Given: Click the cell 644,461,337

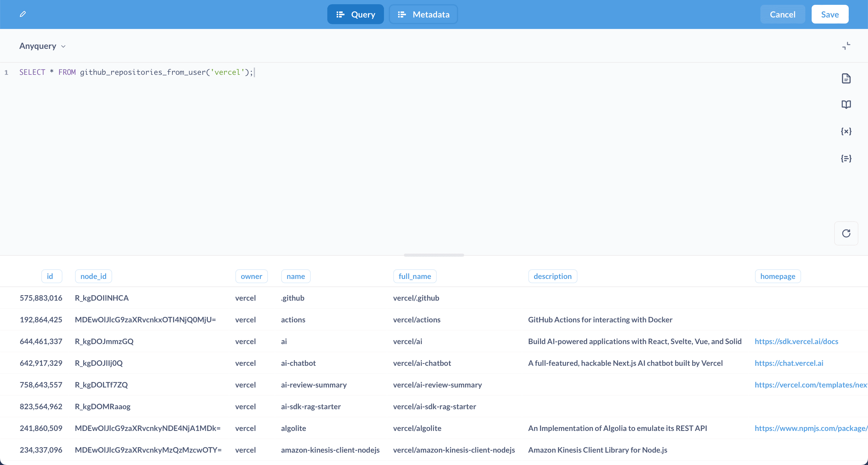Looking at the screenshot, I should coord(41,341).
